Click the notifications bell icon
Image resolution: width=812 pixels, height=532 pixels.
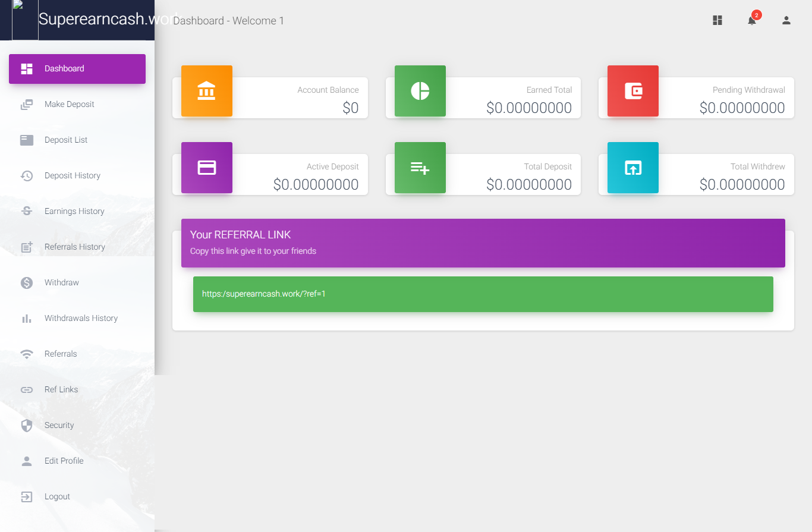752,21
